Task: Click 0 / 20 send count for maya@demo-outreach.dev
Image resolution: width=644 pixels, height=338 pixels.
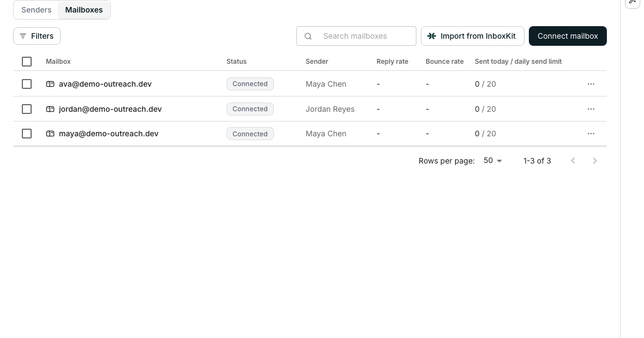Action: (x=486, y=134)
